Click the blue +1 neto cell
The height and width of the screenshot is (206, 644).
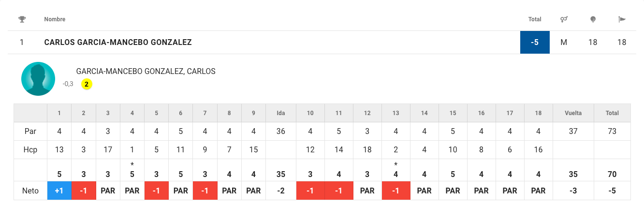59,191
